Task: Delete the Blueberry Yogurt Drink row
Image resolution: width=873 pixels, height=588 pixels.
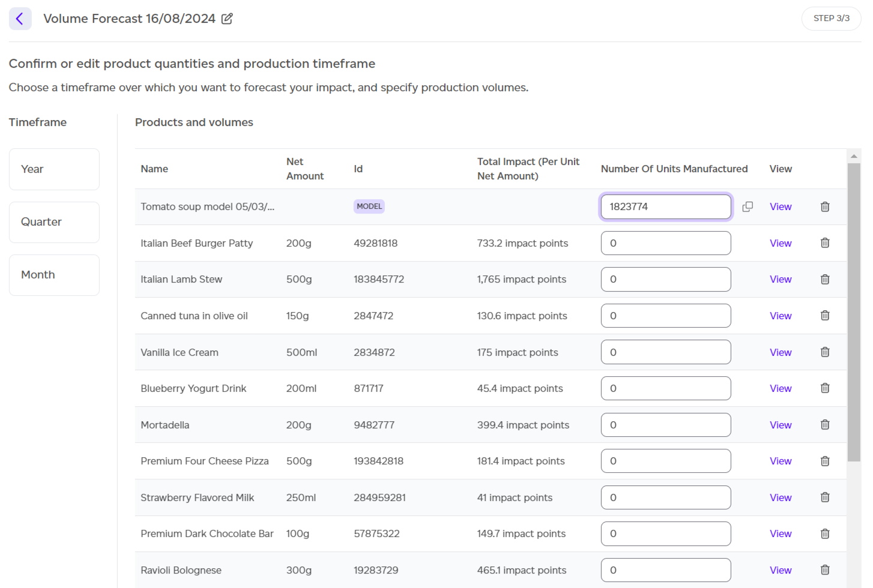Action: click(825, 388)
